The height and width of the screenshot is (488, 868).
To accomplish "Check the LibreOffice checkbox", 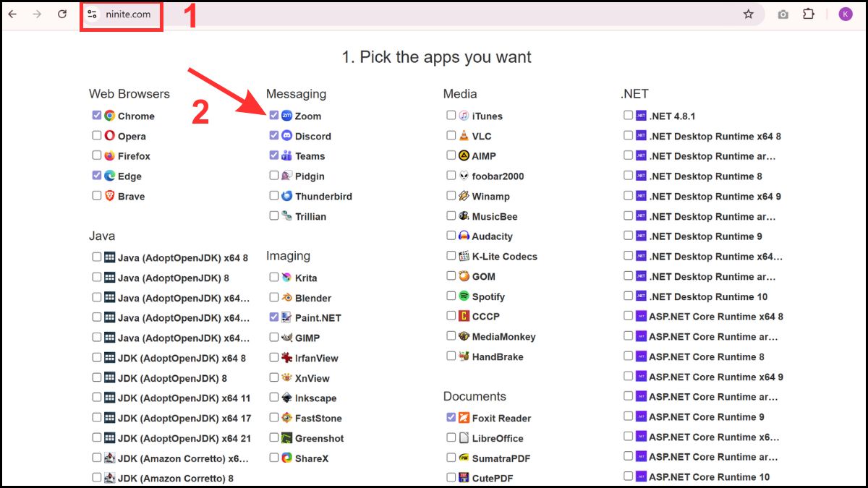I will tap(451, 437).
